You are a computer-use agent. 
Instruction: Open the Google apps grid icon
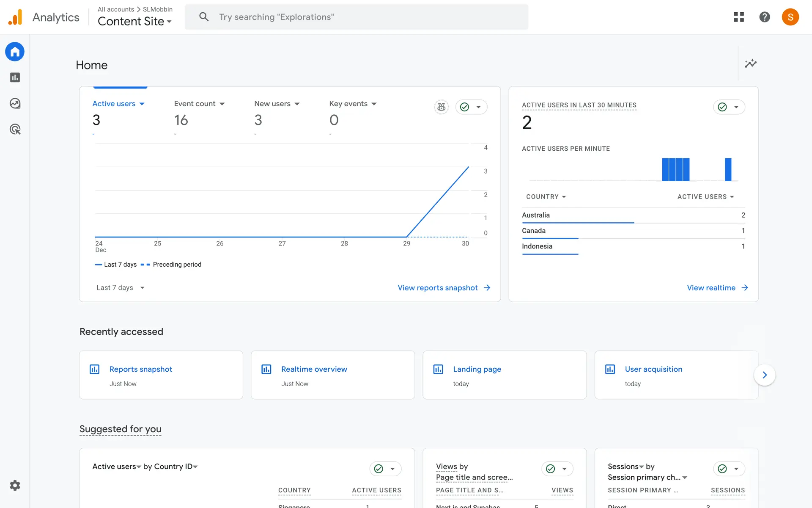click(738, 17)
